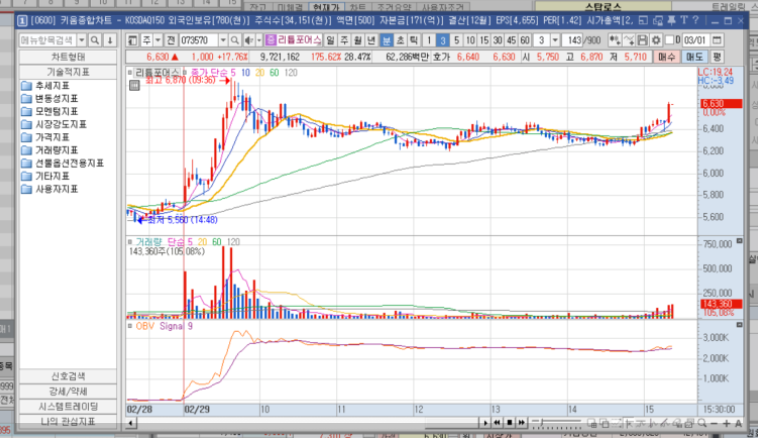Screen dimensions: 758x438
Task: Adjust the replay speed slider
Action: point(556,423)
